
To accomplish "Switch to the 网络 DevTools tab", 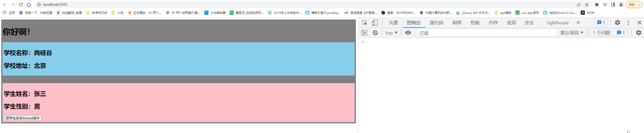I will click(x=457, y=23).
